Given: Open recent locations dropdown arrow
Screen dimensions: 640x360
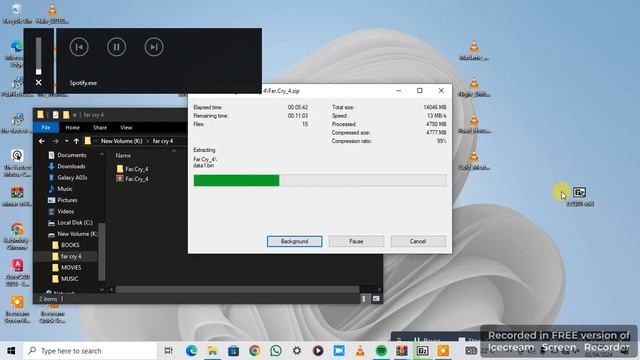Looking at the screenshot, I should pyautogui.click(x=66, y=141).
